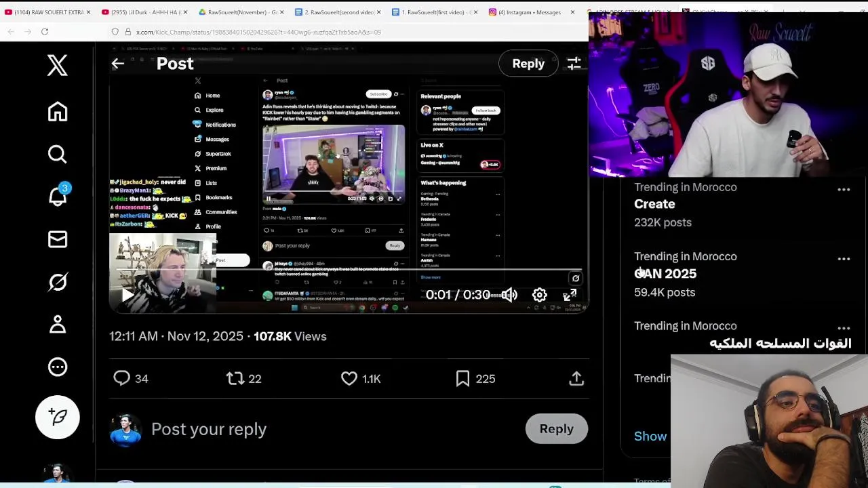This screenshot has width=868, height=488.
Task: Go to Home via house icon
Action: coord(58,112)
